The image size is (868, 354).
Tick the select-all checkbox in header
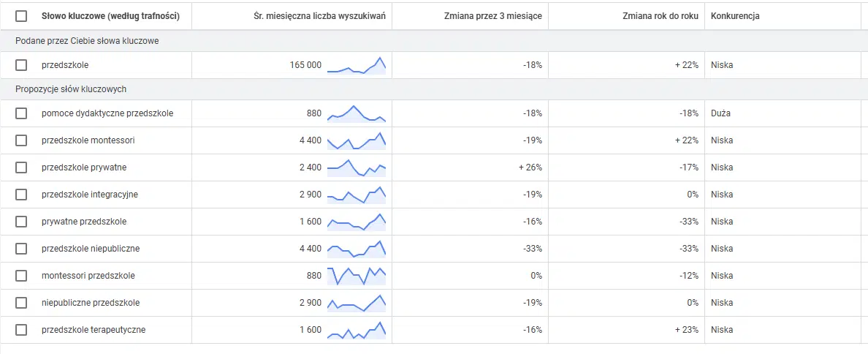(x=21, y=16)
